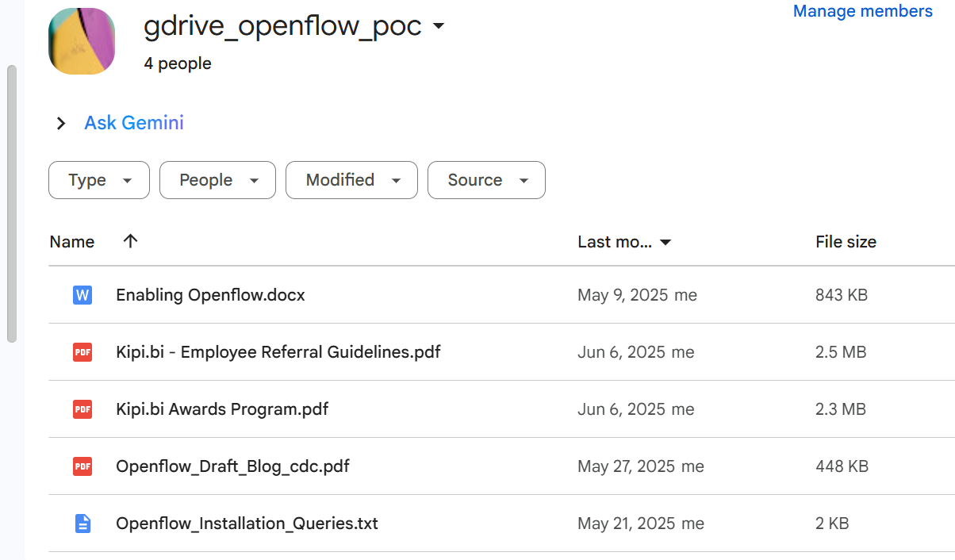
Task: Open the Source filter dropdown
Action: 486,180
